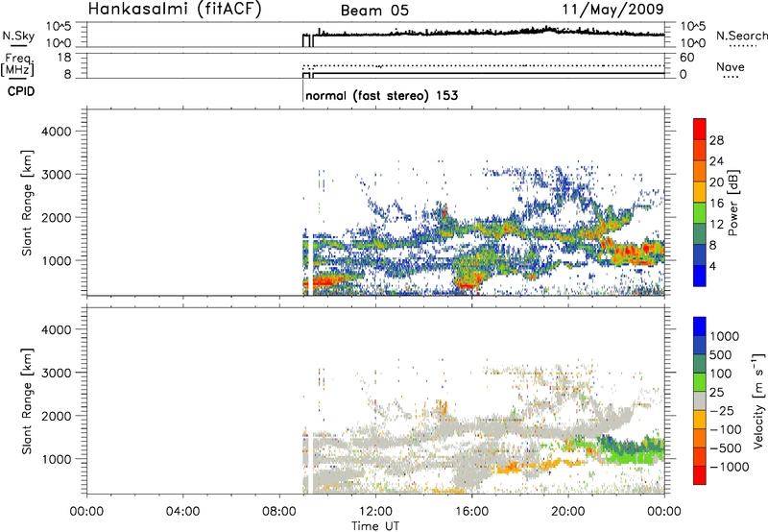Select the N.Search legend label
The height and width of the screenshot is (532, 768).
tap(741, 36)
